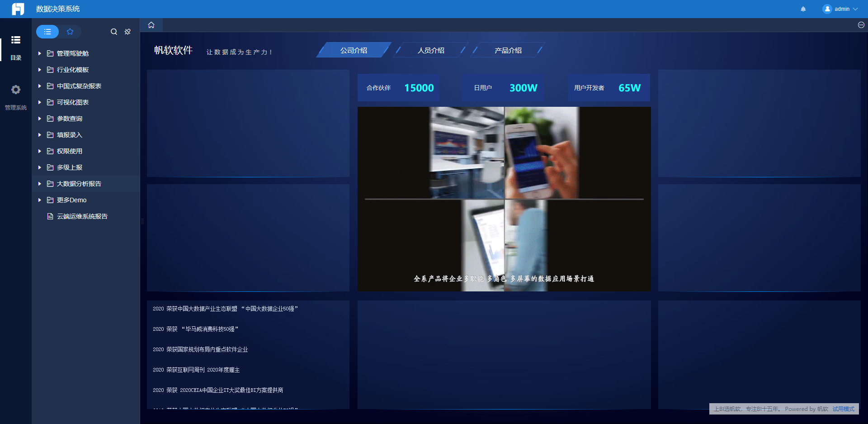The width and height of the screenshot is (868, 424).
Task: Click the 填报录入 folder icon
Action: (x=50, y=135)
